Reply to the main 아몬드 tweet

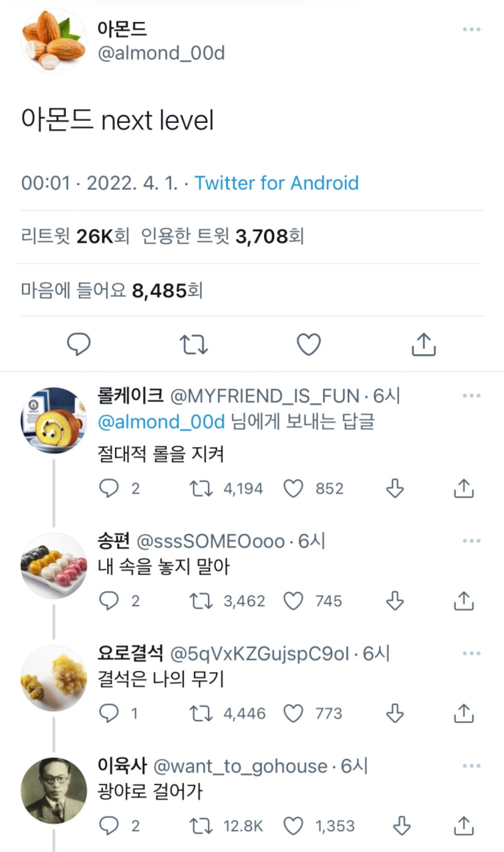click(79, 344)
